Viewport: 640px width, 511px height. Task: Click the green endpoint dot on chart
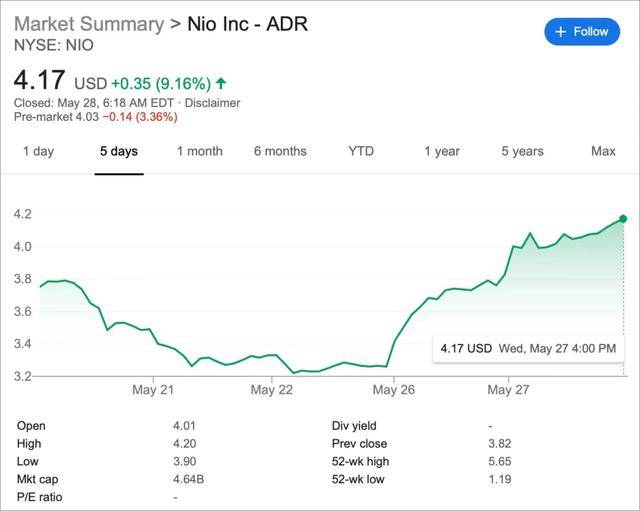coord(623,218)
